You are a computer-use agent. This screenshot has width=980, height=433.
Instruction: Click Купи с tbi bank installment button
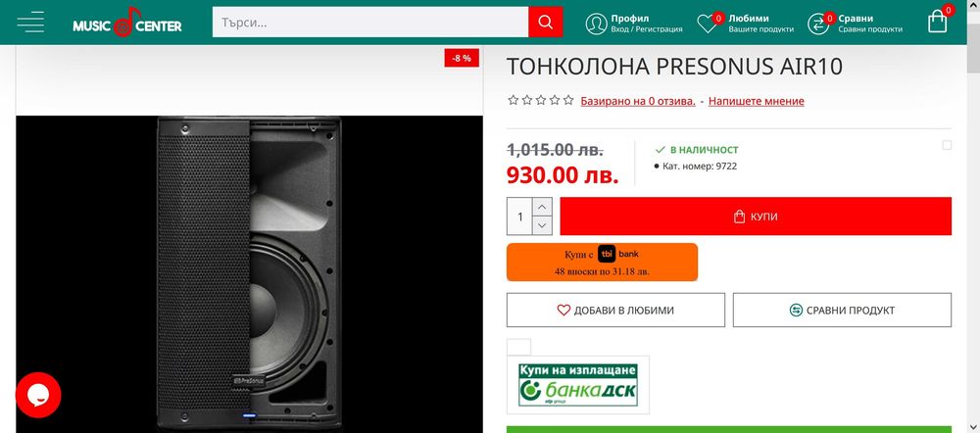(602, 262)
